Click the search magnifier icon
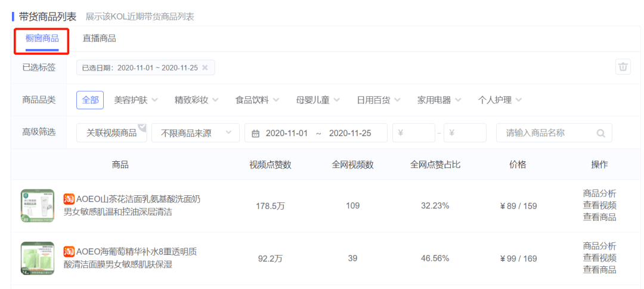 point(600,133)
